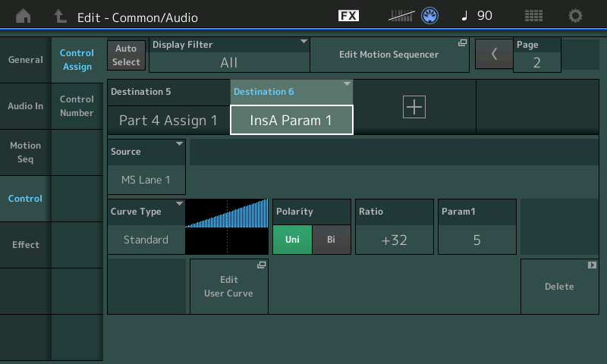Open the Utility settings gear
This screenshot has height=364, width=607.
576,16
